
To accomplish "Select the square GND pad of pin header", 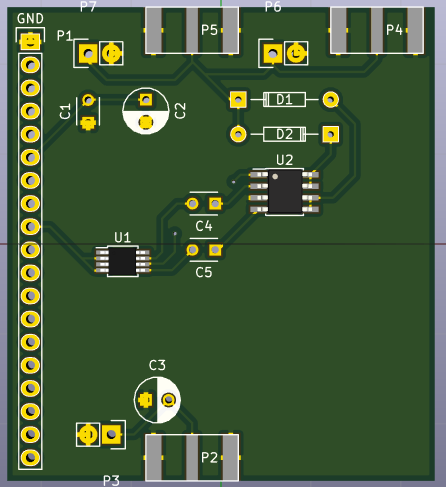I will (31, 42).
